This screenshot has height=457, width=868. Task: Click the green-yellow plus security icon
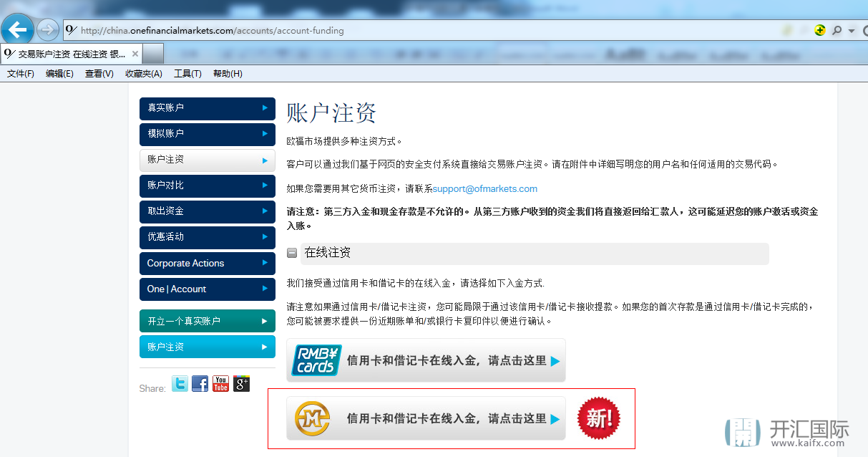(x=820, y=31)
